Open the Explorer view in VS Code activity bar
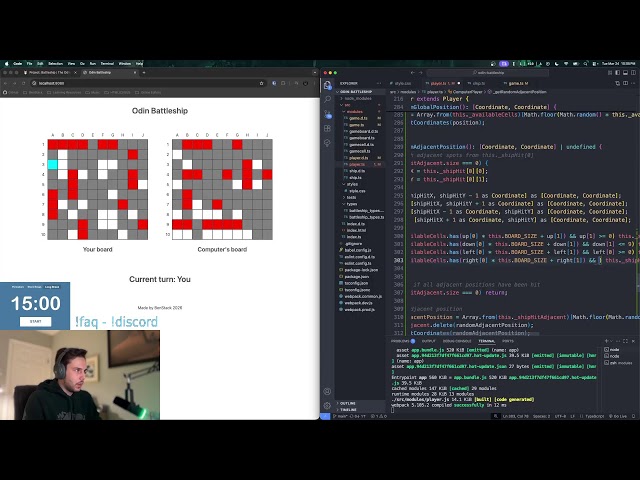Image resolution: width=640 pixels, height=480 pixels. tap(327, 85)
